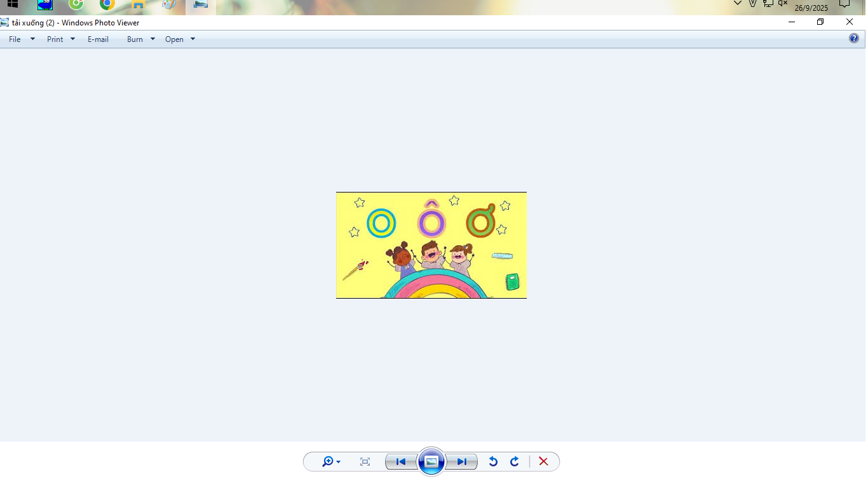Start the slide show
This screenshot has width=868, height=488.
tap(431, 462)
